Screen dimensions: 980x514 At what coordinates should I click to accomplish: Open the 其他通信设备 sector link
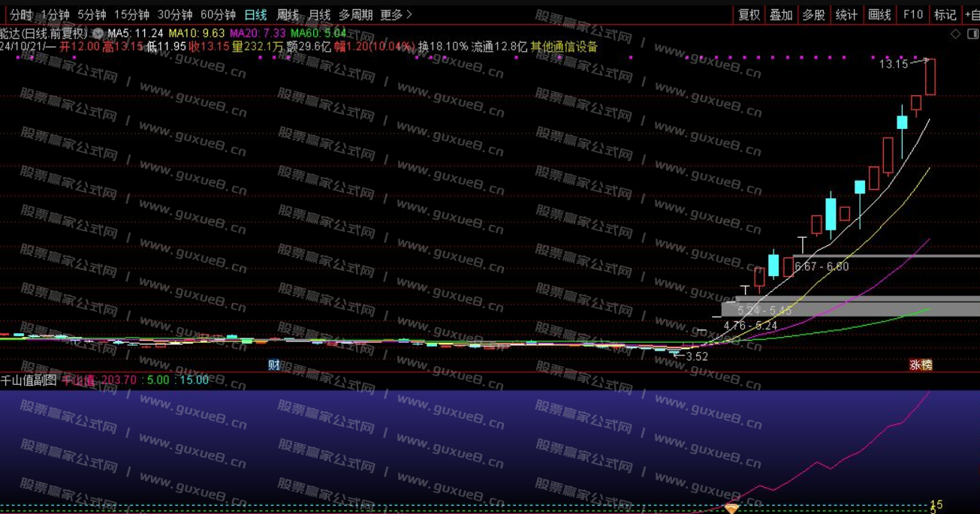coord(562,46)
